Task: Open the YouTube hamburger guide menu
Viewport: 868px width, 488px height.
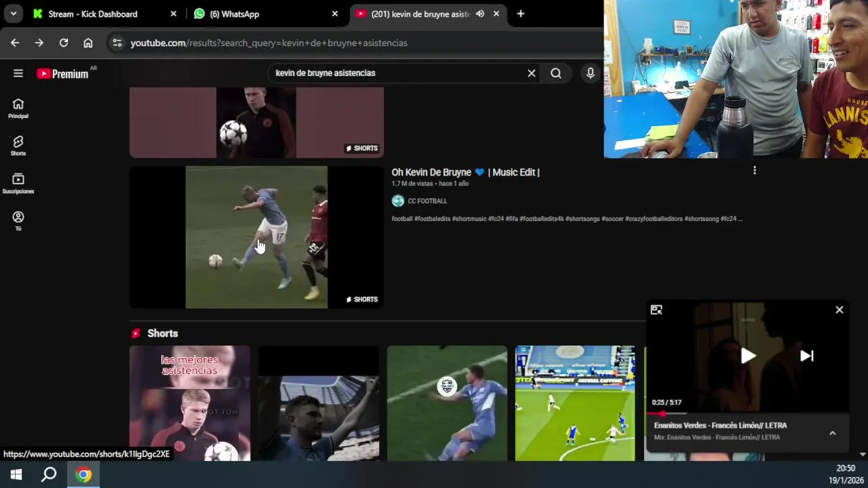Action: click(x=18, y=73)
